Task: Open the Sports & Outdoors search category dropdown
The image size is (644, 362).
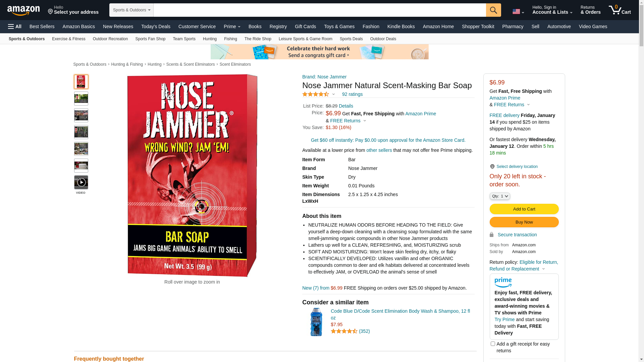Action: tap(131, 10)
